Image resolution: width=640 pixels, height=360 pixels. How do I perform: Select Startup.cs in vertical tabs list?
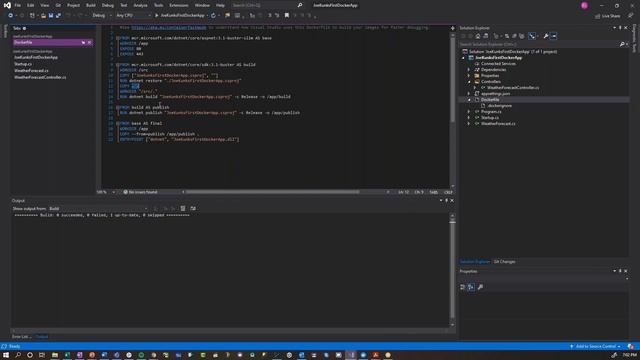pyautogui.click(x=23, y=64)
